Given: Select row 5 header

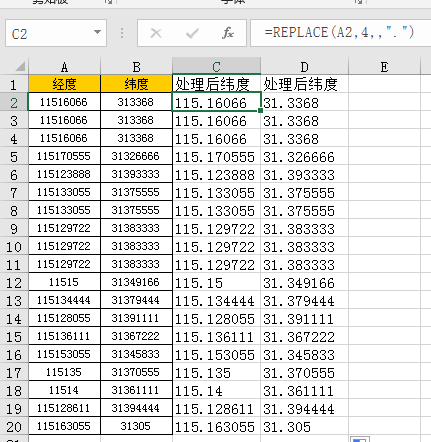Looking at the screenshot, I should coord(14,156).
